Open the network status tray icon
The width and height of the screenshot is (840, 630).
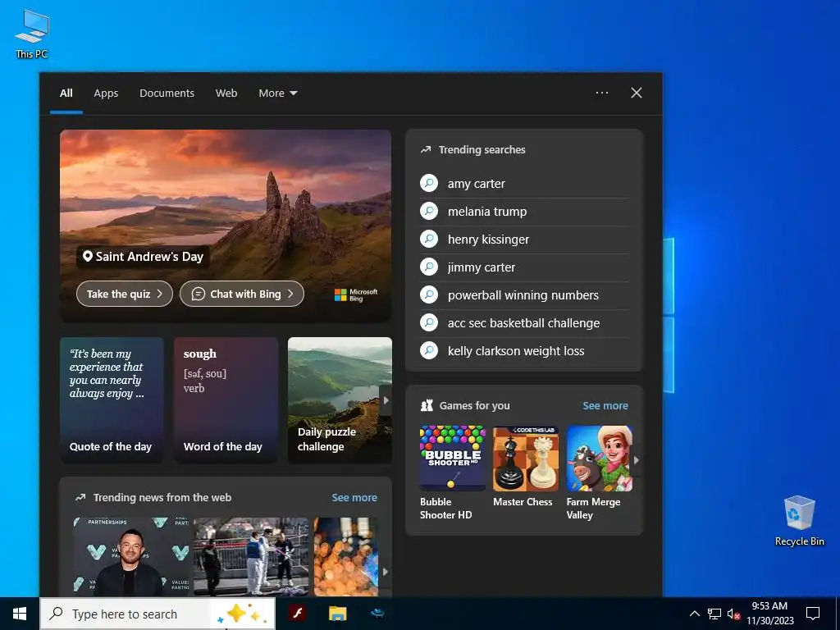click(714, 614)
